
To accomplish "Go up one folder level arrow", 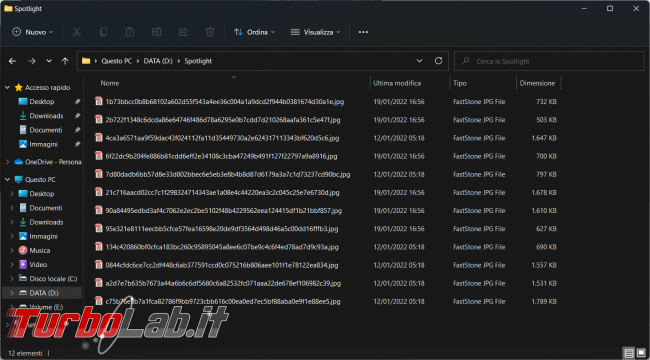I will click(65, 61).
